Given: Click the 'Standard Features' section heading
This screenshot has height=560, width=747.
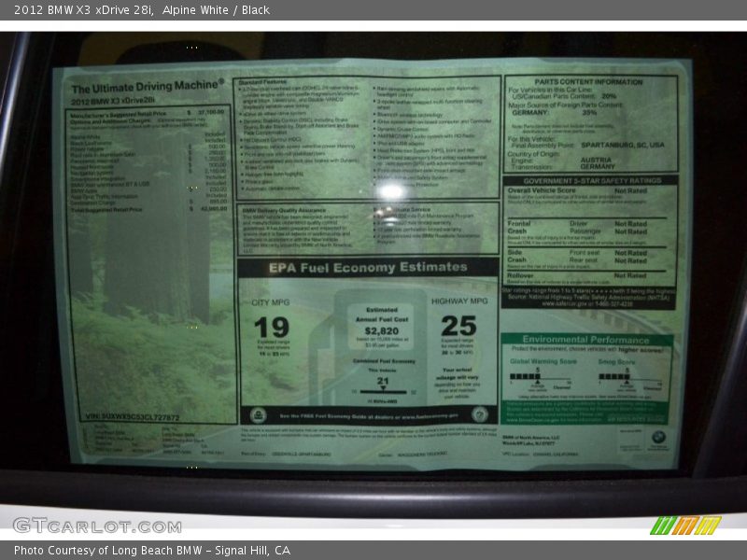Looking at the screenshot, I should 262,82.
